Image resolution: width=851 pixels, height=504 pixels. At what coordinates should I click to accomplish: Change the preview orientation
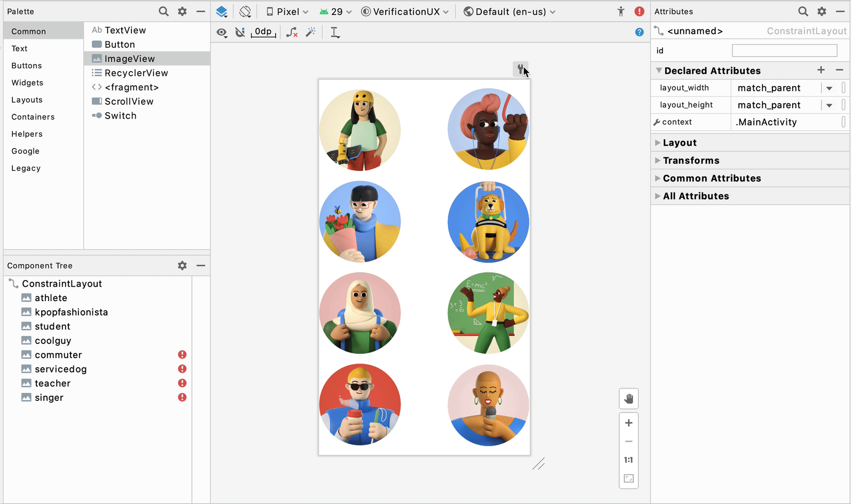tap(245, 11)
